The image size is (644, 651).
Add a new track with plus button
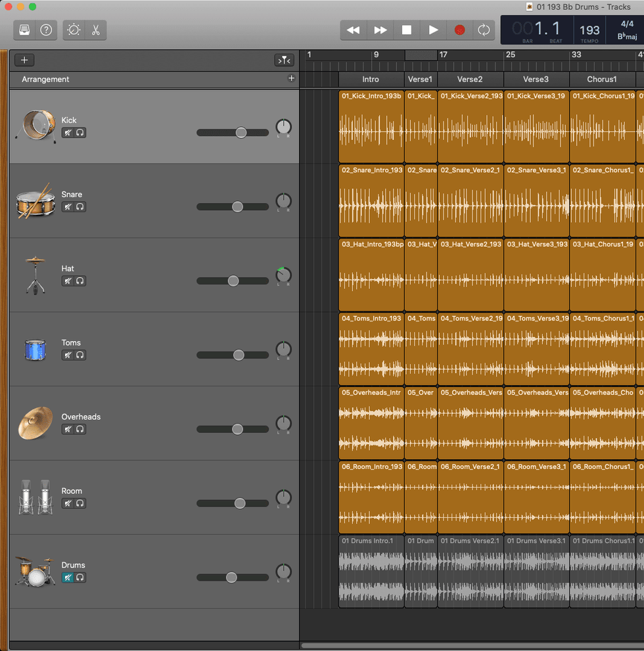(24, 60)
